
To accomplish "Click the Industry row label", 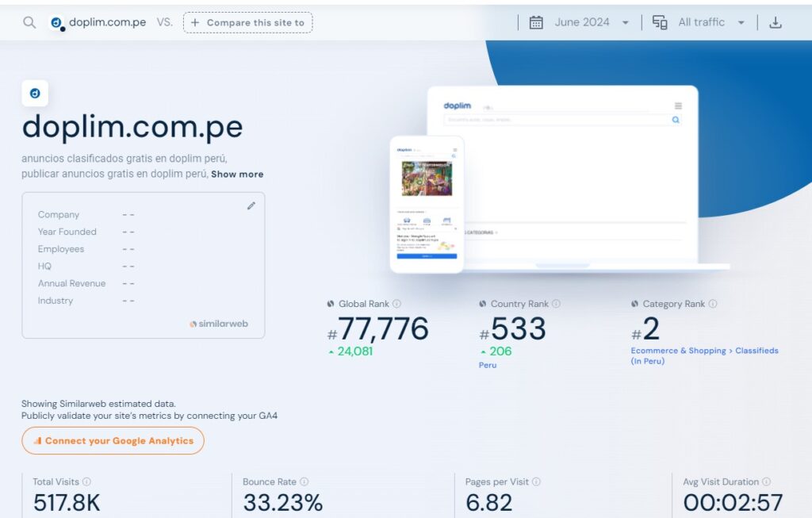I will (x=55, y=301).
